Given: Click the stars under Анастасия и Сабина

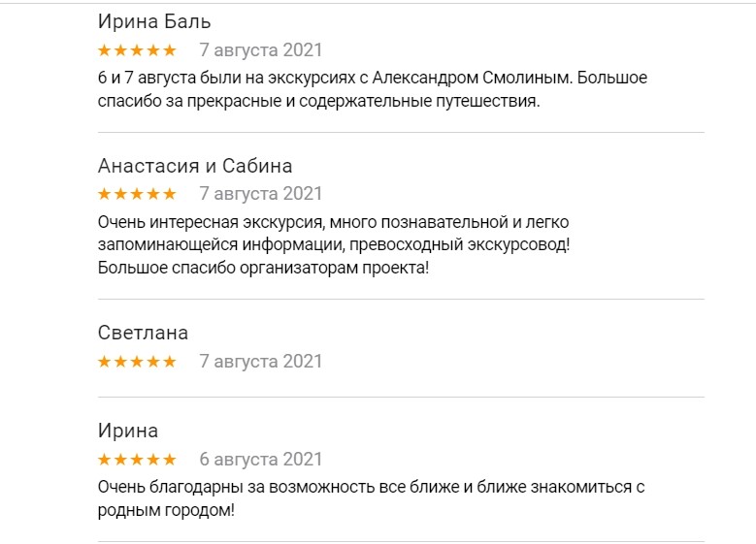Looking at the screenshot, I should (x=137, y=194).
